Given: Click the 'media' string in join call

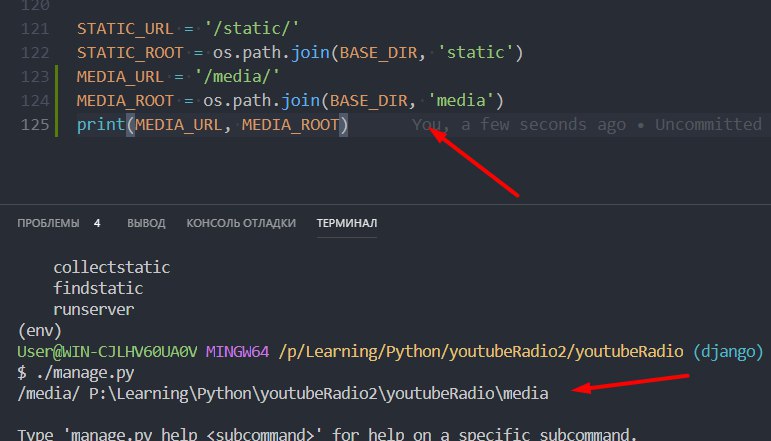Looking at the screenshot, I should [461, 101].
